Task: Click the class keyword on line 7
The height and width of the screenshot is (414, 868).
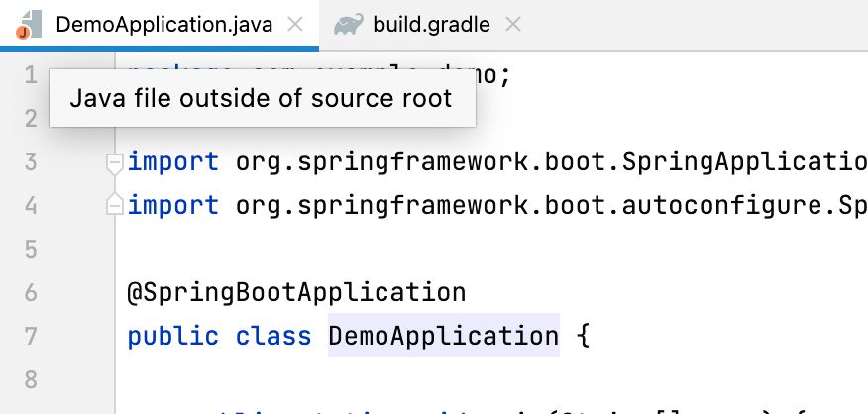Action: click(273, 336)
